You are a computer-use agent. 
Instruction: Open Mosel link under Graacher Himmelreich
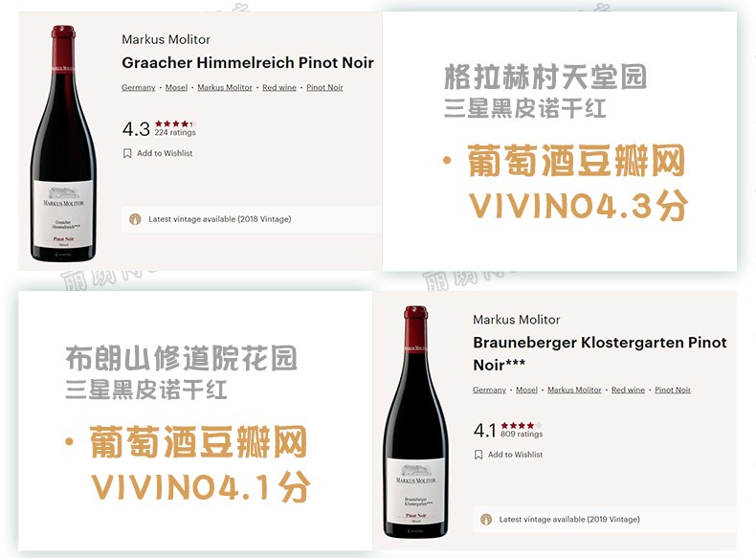(176, 87)
